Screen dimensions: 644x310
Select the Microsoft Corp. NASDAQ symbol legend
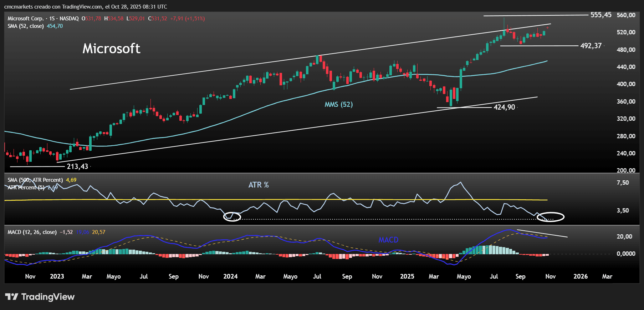(x=43, y=19)
